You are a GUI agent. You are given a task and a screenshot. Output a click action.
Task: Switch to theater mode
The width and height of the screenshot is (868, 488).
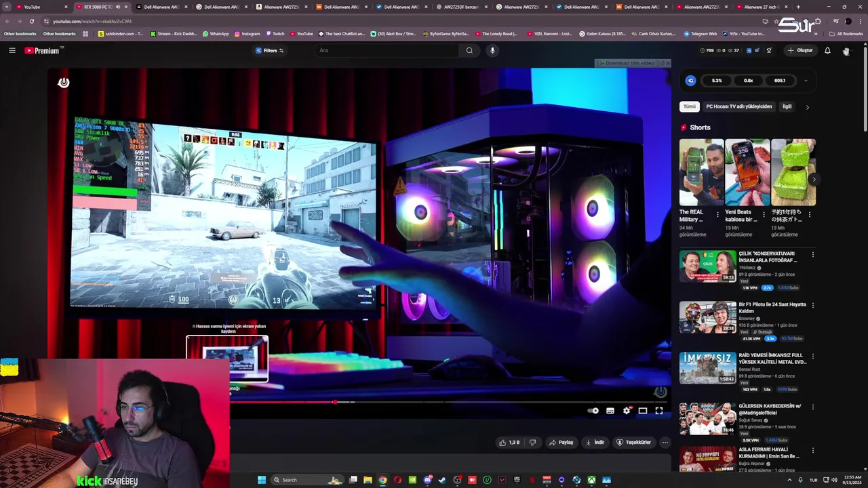[643, 411]
